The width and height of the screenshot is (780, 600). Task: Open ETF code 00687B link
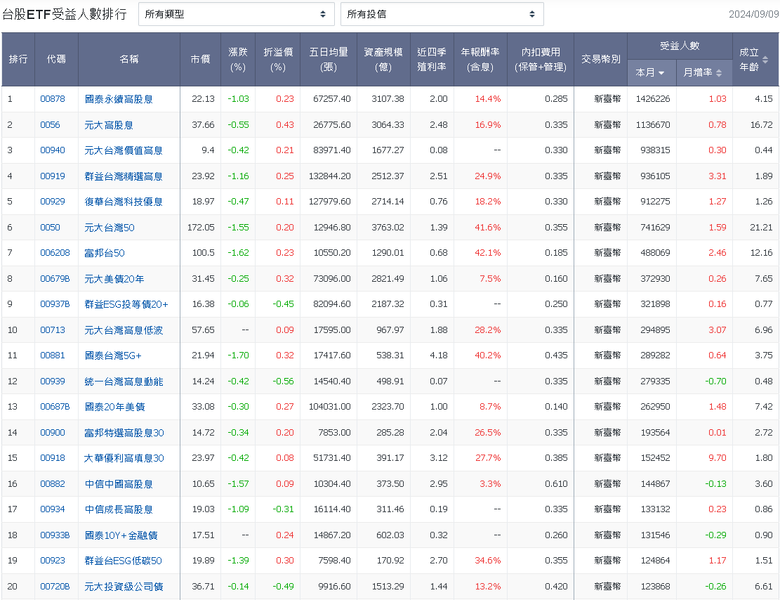click(x=55, y=406)
